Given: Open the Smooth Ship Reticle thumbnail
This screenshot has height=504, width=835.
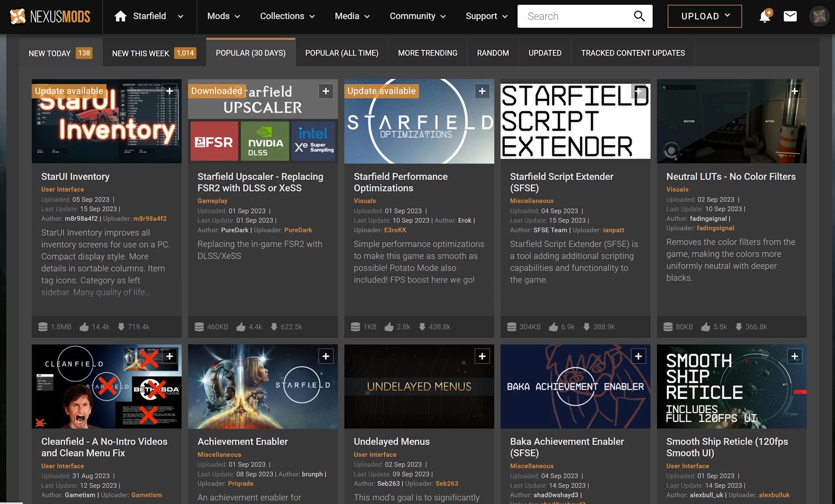Looking at the screenshot, I should [x=731, y=387].
